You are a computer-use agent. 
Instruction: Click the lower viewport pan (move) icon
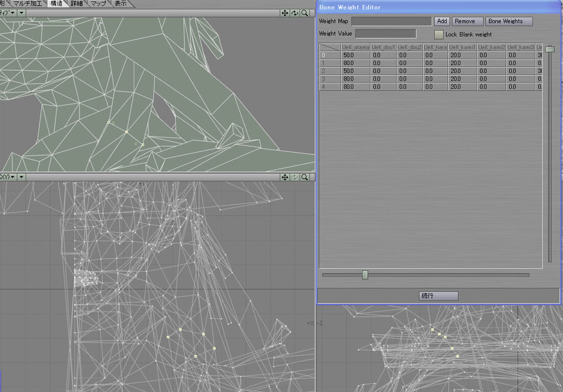(285, 178)
